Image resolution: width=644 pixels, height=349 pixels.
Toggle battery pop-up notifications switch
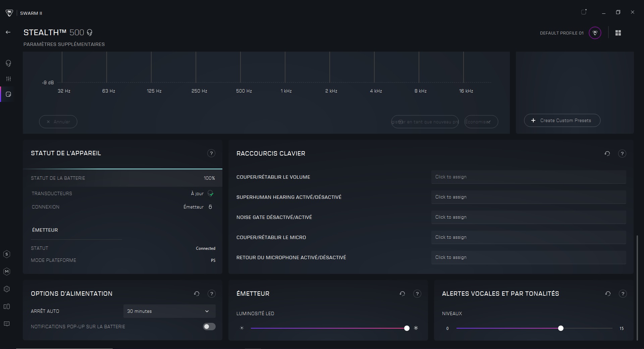[209, 327]
